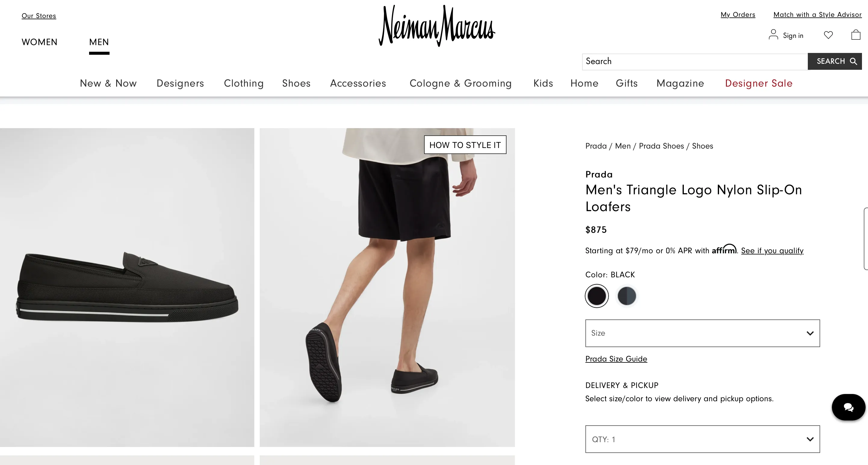
Task: Switch to the WOMEN tab
Action: point(39,42)
